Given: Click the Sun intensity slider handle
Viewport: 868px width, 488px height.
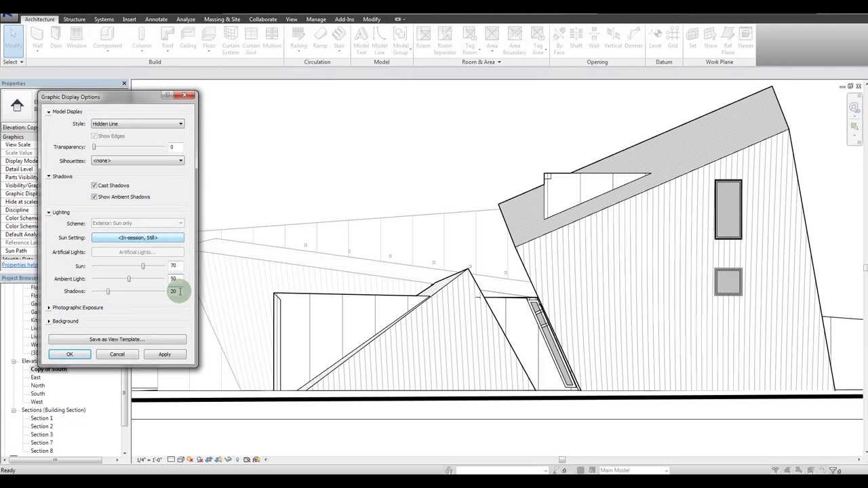Looking at the screenshot, I should (x=143, y=266).
